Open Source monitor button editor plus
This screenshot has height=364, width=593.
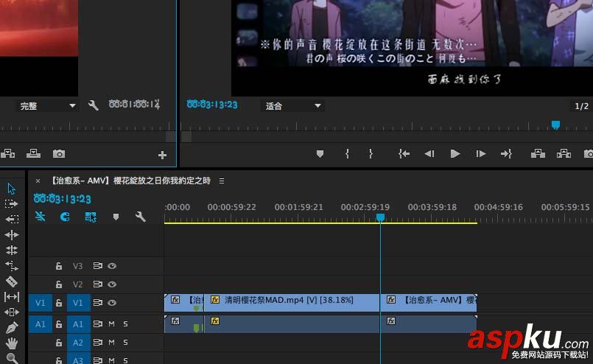pyautogui.click(x=162, y=155)
